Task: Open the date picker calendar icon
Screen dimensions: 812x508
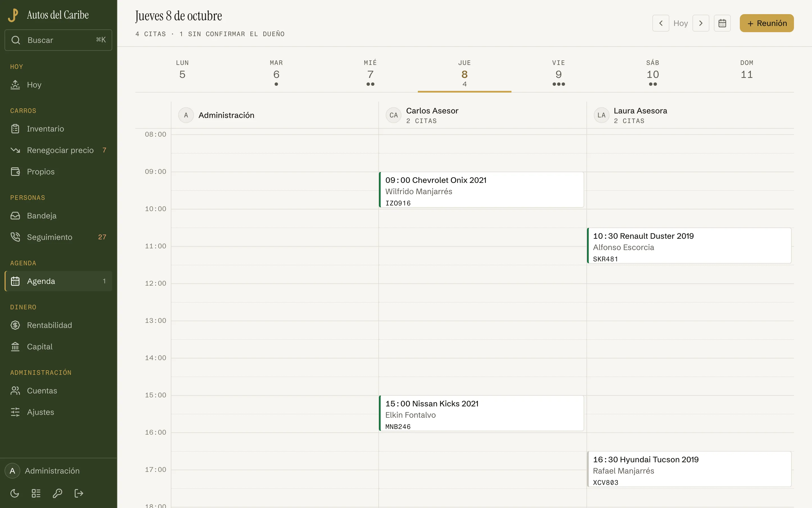Action: pyautogui.click(x=722, y=23)
